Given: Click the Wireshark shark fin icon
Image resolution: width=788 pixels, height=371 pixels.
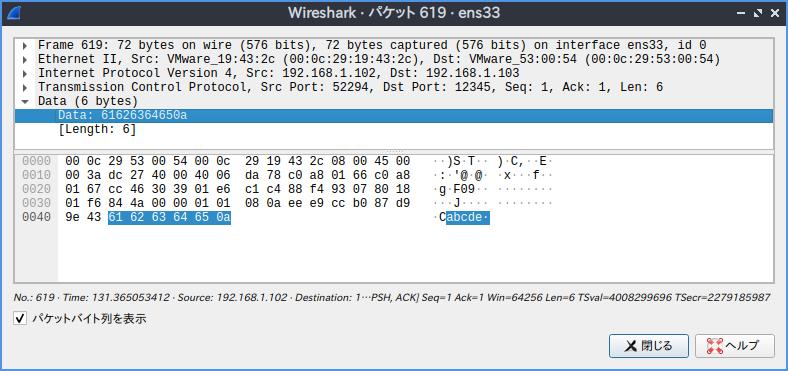Looking at the screenshot, I should click(14, 14).
